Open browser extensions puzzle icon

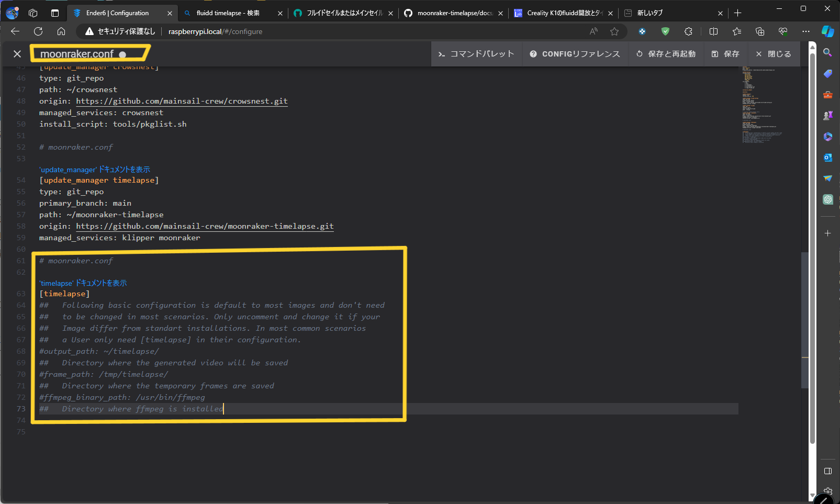(x=688, y=31)
